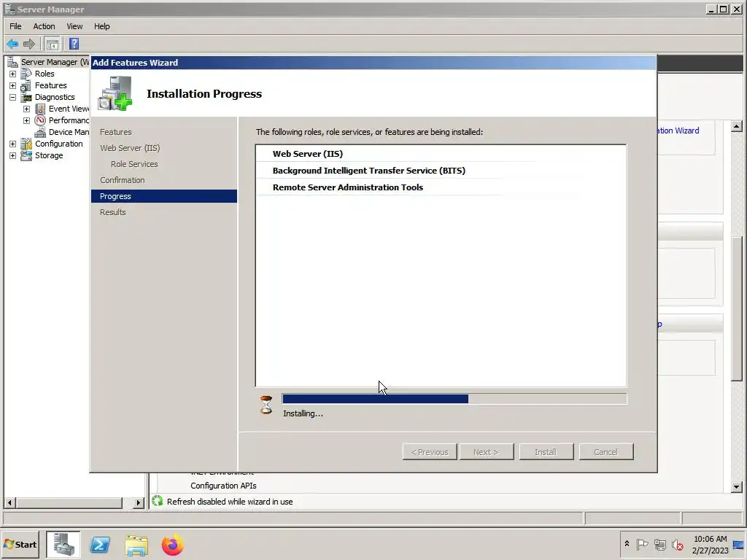The image size is (747, 560).
Task: Click the Action Center flag tray icon
Action: tap(642, 544)
